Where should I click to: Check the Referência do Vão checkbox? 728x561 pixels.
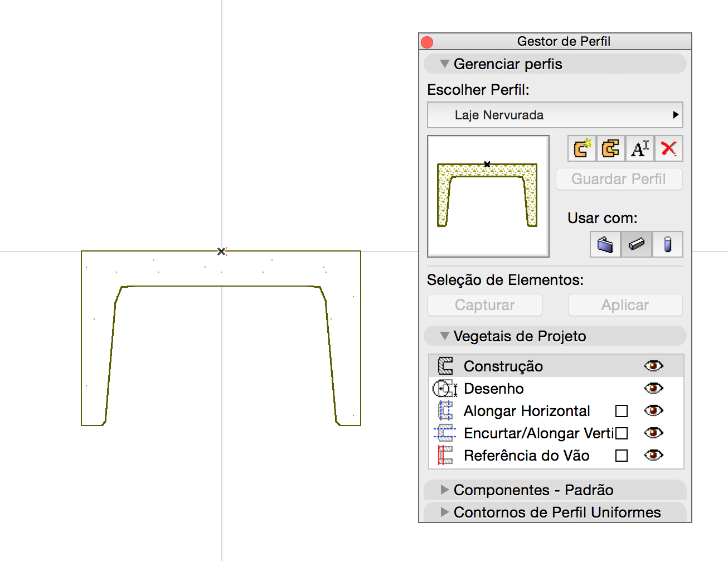point(620,456)
